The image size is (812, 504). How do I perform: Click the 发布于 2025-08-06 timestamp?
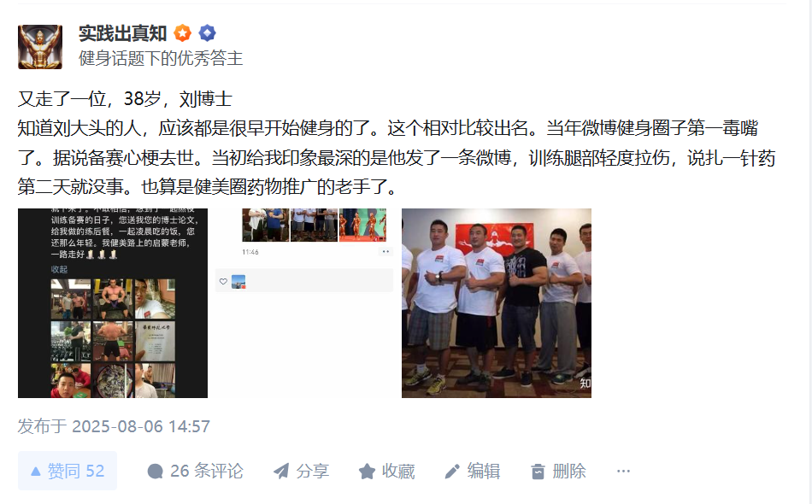pos(114,426)
